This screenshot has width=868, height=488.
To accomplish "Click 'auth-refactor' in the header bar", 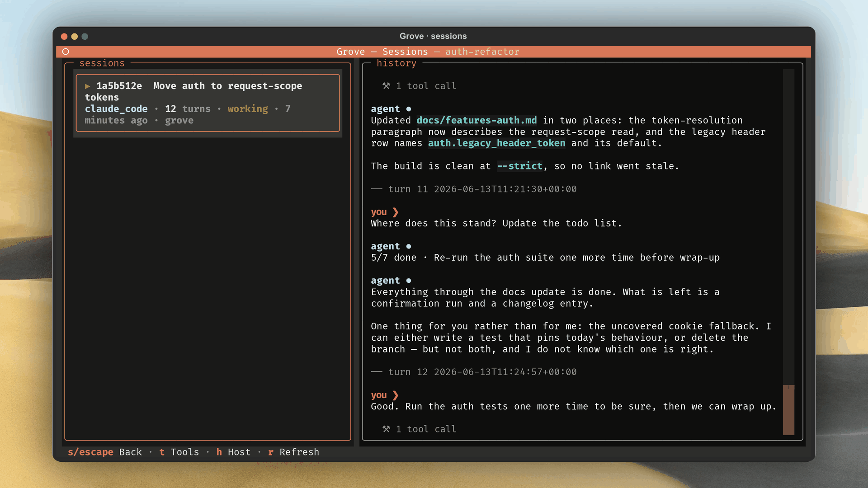I will (482, 52).
